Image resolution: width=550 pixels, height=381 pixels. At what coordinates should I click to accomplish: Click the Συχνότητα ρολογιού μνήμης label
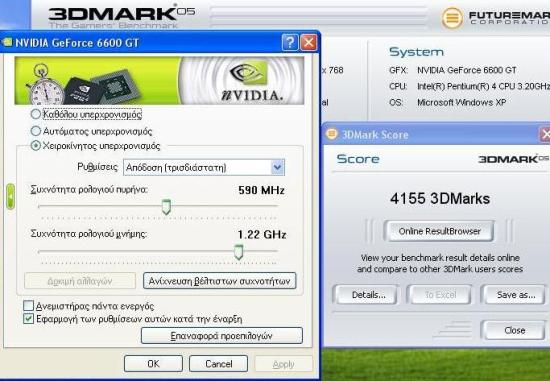88,234
